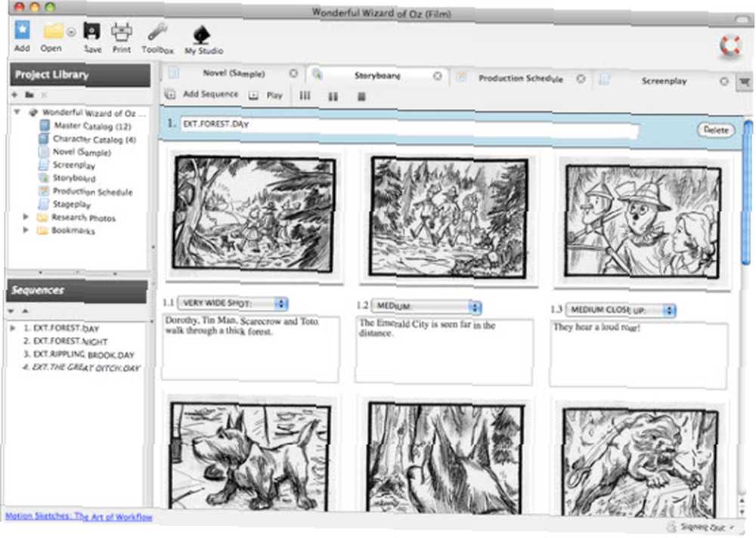Close the Novel (Sample) tab

pos(293,73)
